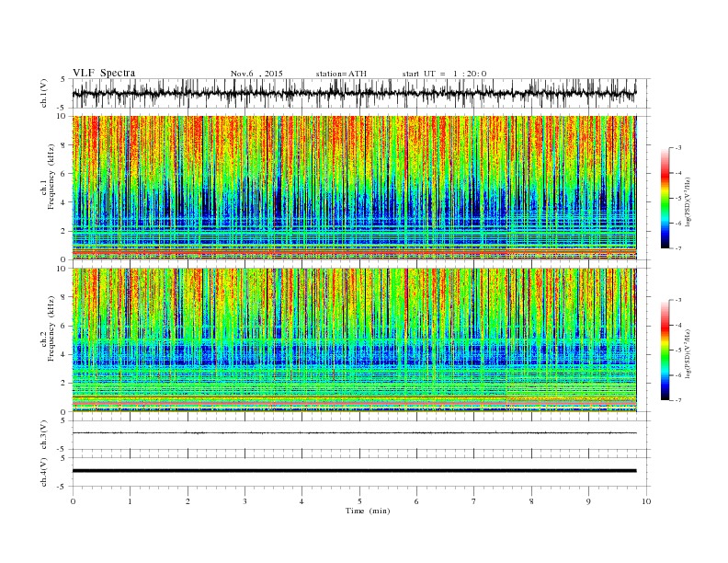The image size is (728, 563).
Task: Click the time axis tick label "4"
Action: [301, 501]
